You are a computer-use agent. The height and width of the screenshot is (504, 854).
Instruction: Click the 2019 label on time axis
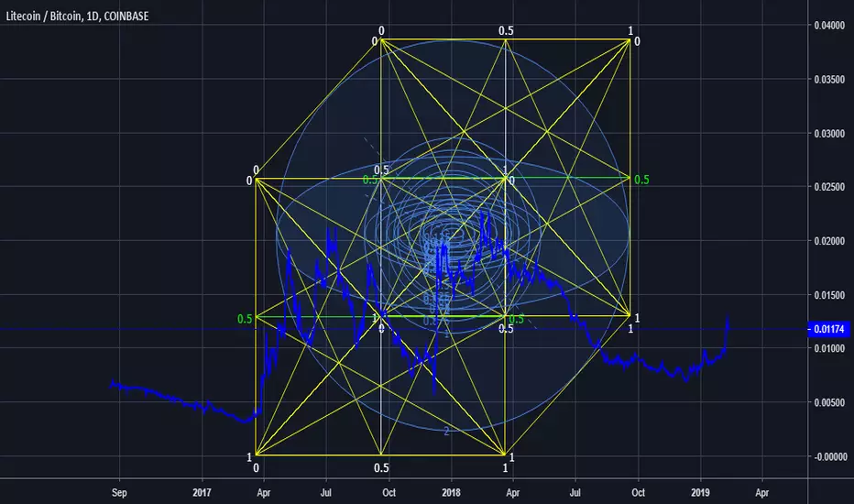[700, 493]
